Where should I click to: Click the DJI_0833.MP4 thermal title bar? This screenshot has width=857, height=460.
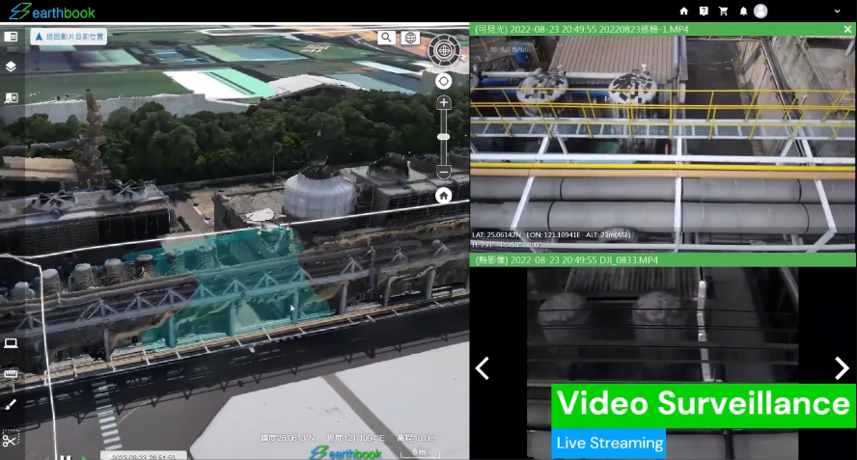pyautogui.click(x=662, y=260)
